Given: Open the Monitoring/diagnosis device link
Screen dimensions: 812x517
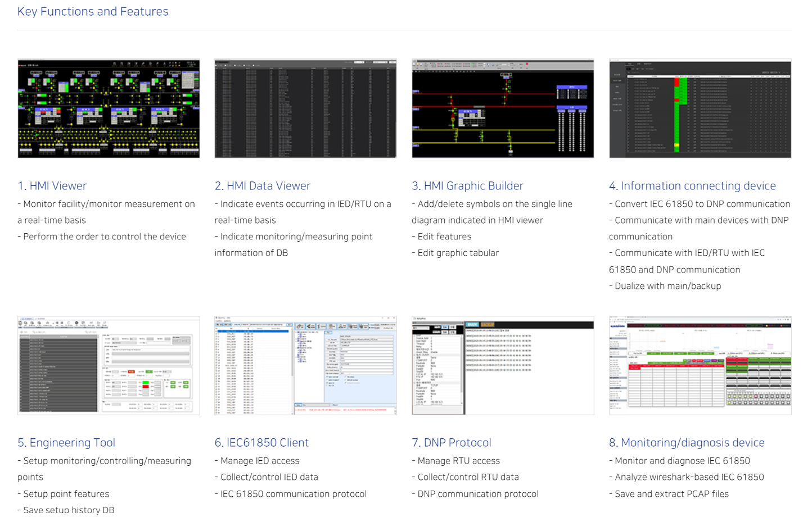Looking at the screenshot, I should click(x=687, y=442).
